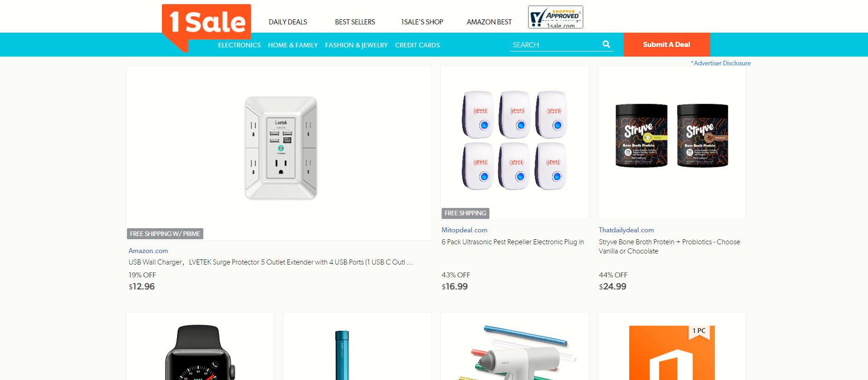Viewport: 868px width, 380px height.
Task: Open the Advertiser Disclosure link
Action: [721, 63]
